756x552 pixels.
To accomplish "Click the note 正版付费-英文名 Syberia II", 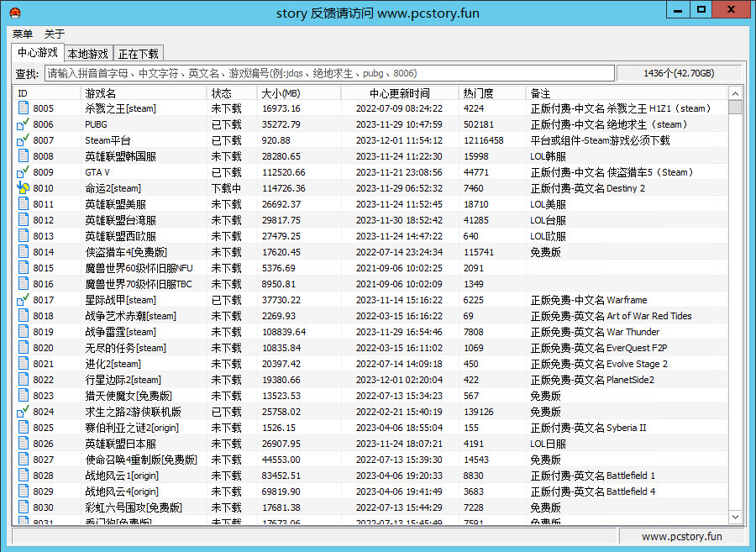I will 588,428.
